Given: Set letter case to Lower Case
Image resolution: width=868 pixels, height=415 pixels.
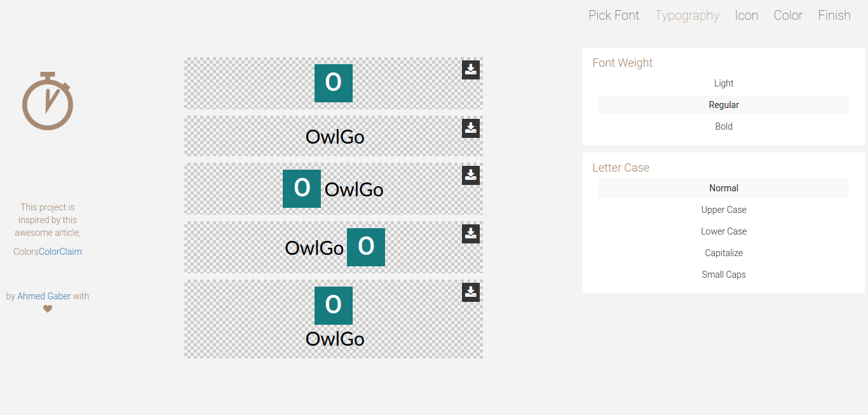Looking at the screenshot, I should pos(723,231).
